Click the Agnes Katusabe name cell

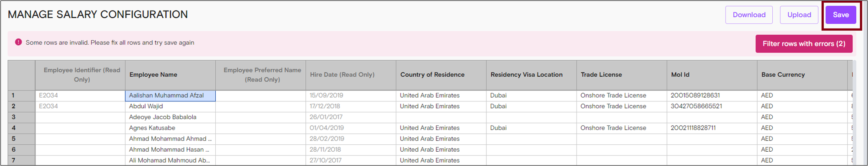tap(170, 128)
